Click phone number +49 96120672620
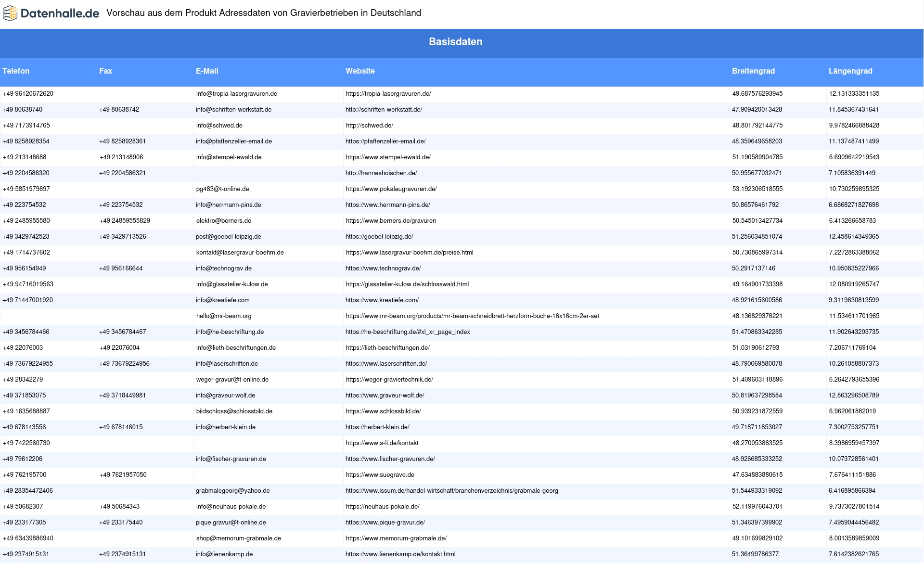924x563 pixels. [28, 94]
